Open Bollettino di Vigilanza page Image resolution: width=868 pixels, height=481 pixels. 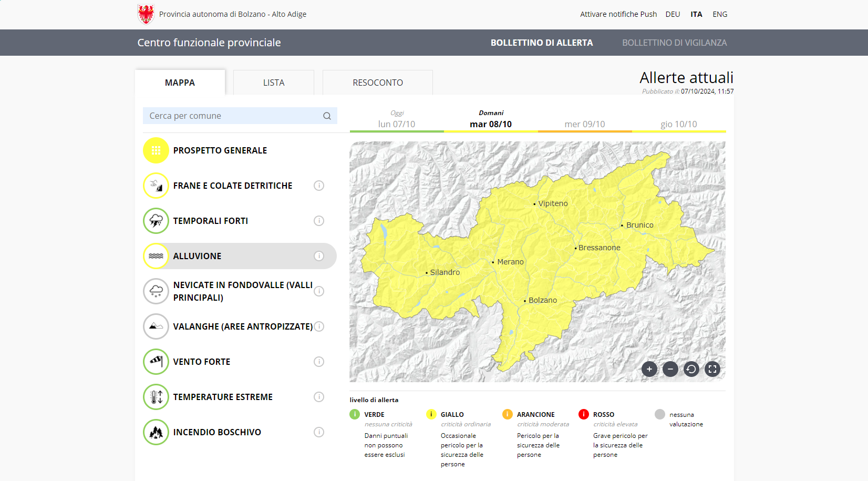(674, 43)
